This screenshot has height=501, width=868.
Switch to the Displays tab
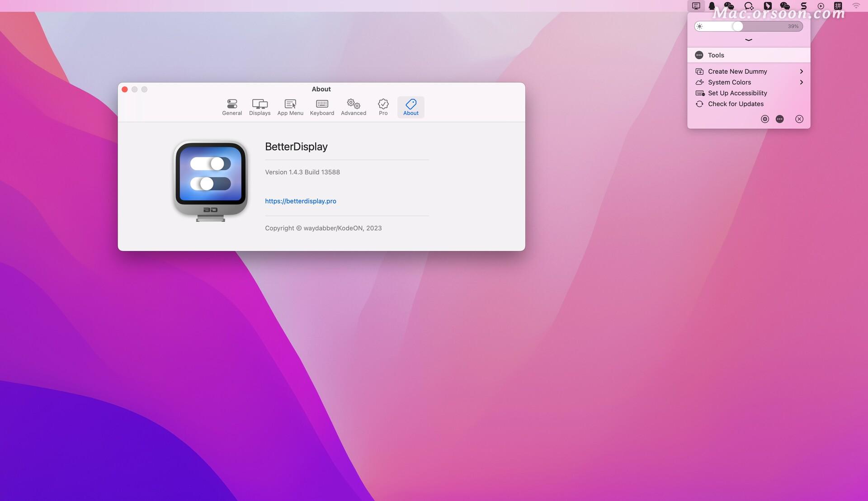[x=259, y=107]
